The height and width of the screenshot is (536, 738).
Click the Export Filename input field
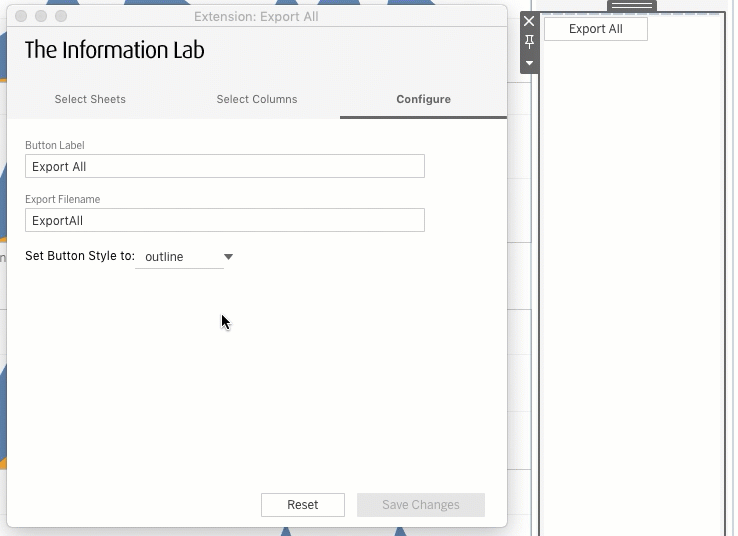(225, 220)
